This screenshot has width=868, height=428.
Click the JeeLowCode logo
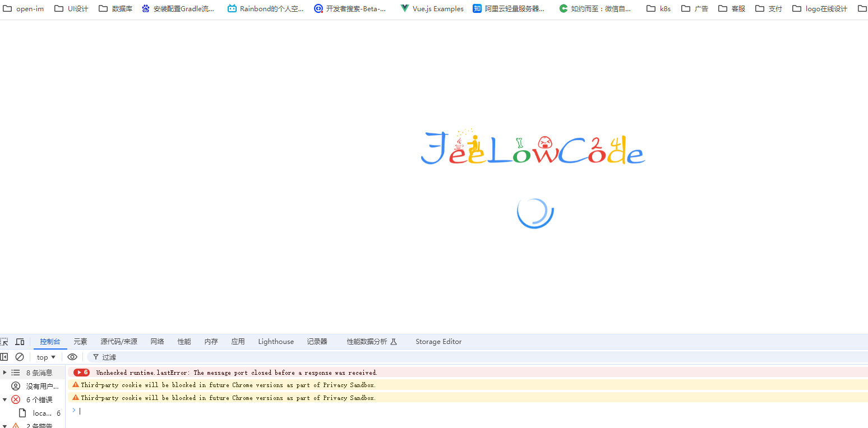[x=533, y=148]
